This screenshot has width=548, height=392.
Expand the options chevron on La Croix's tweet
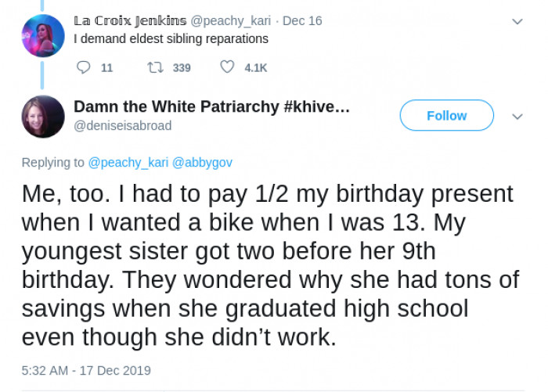pyautogui.click(x=517, y=21)
